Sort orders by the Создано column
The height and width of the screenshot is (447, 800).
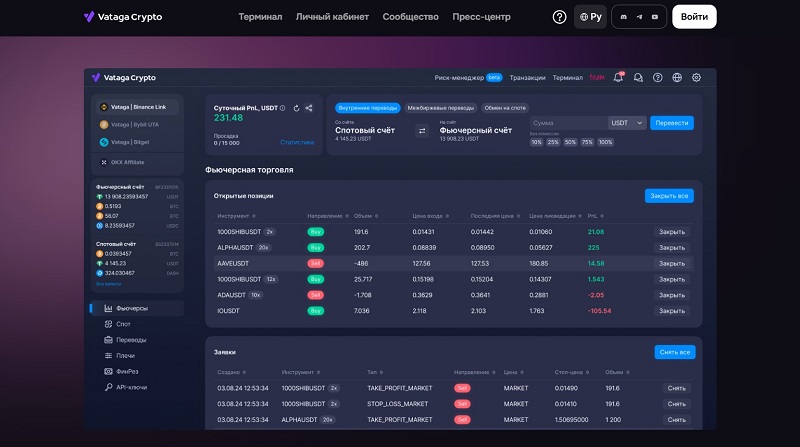coord(231,372)
